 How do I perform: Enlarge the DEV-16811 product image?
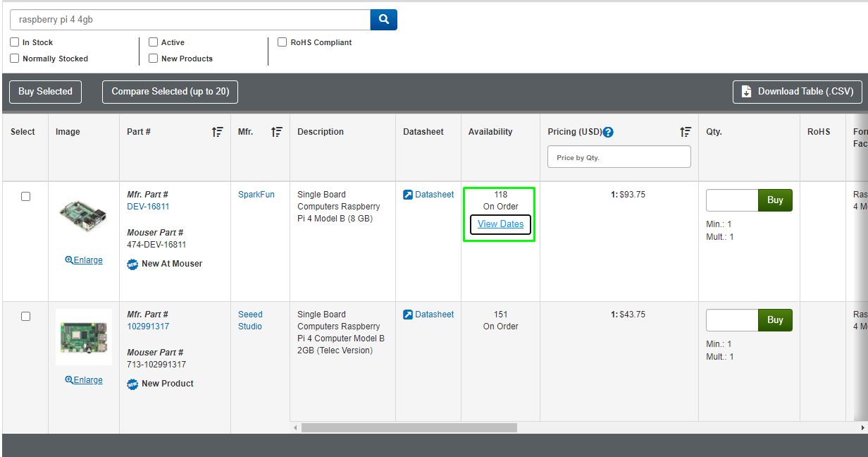point(84,260)
